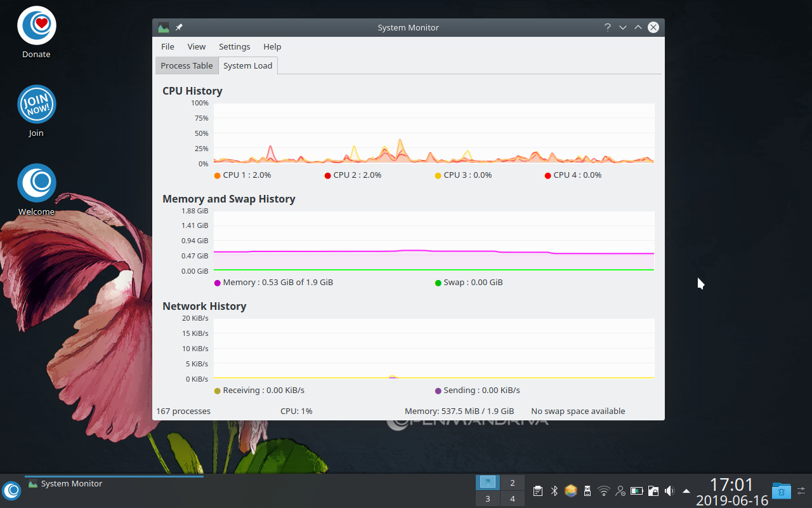Expand the Settings menu

click(234, 46)
